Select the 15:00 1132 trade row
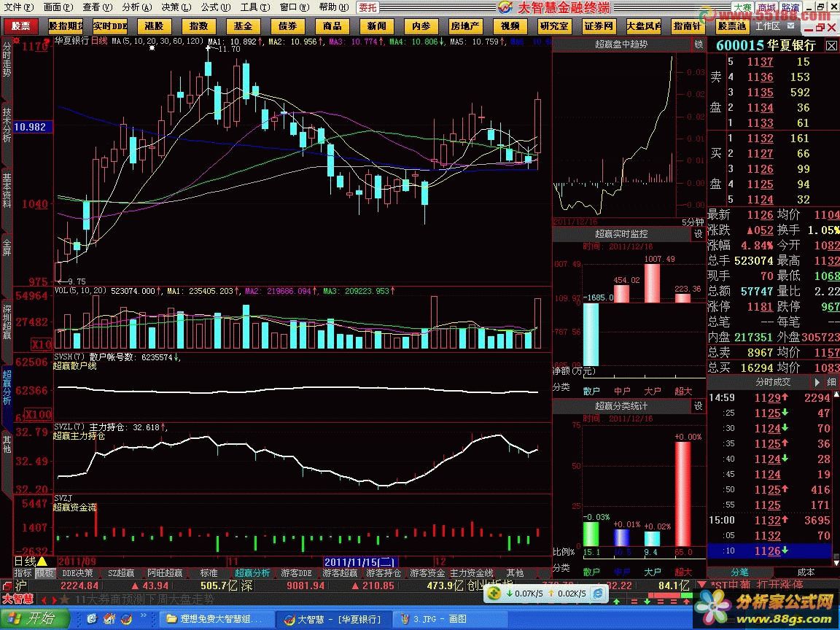Viewport: 840px width, 630px height. pyautogui.click(x=769, y=520)
